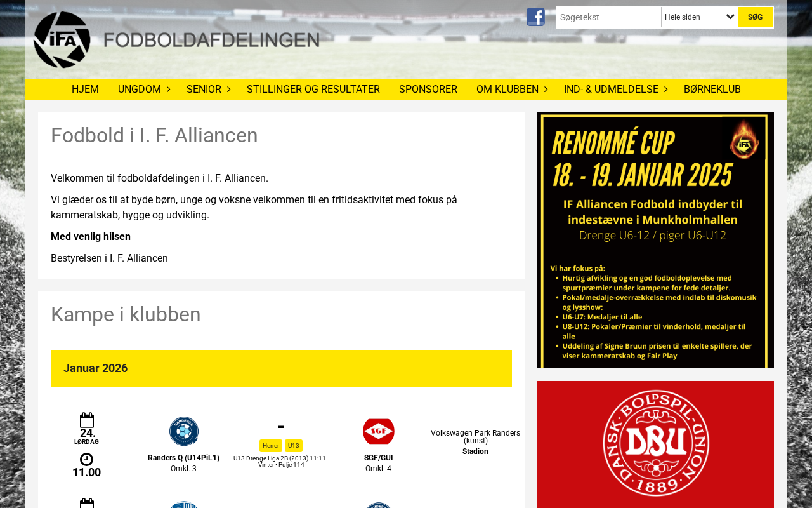Image resolution: width=812 pixels, height=508 pixels.
Task: Open the Renommé Cup 2025 banner
Action: coord(655,240)
